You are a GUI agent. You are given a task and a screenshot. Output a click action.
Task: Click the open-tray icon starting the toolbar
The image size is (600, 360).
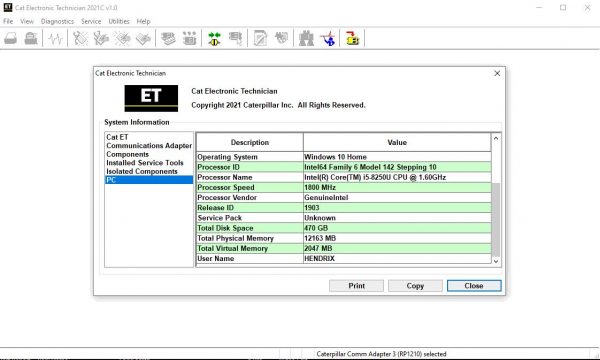[x=10, y=38]
